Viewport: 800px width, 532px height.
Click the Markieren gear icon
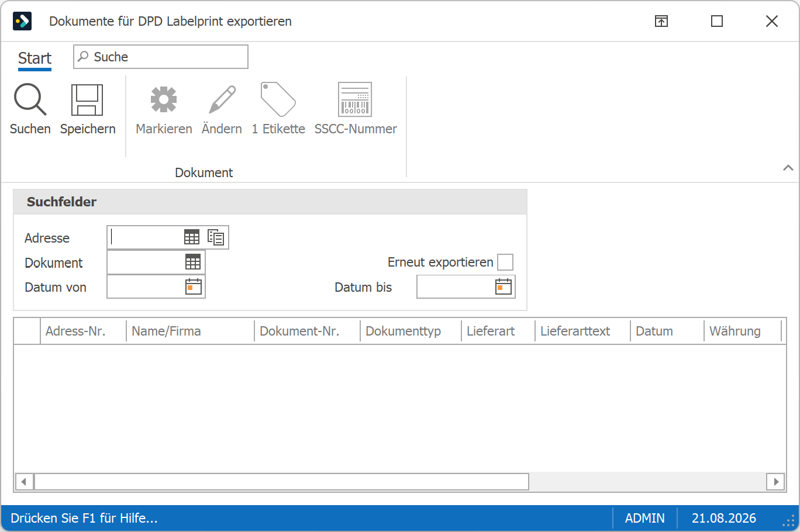(x=164, y=99)
